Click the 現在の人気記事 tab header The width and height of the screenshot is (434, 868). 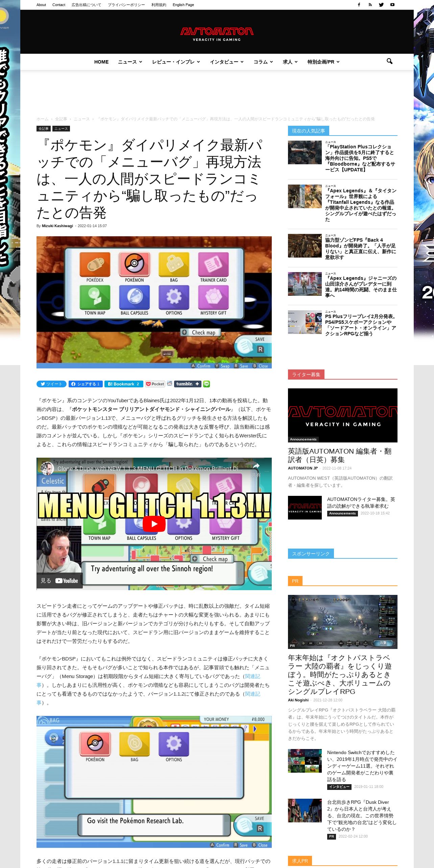309,131
